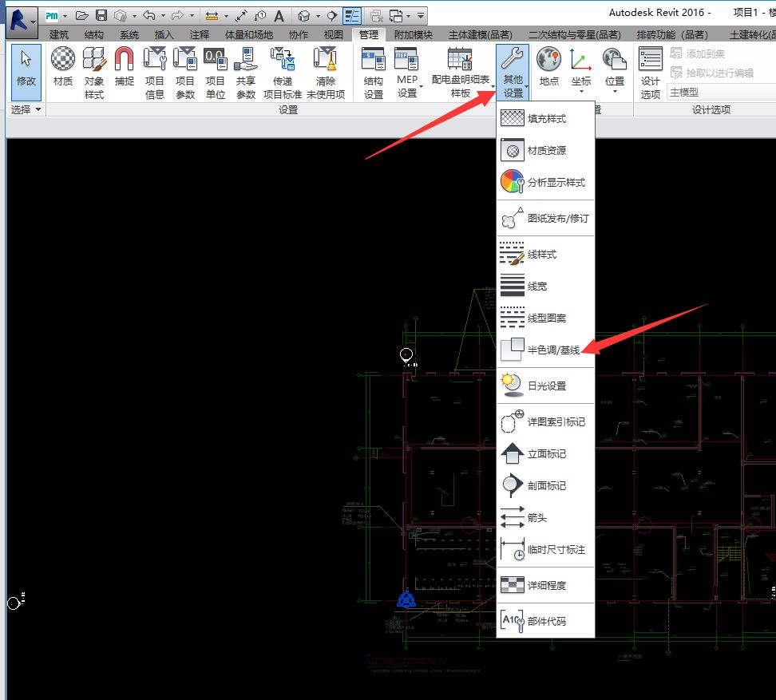Choose 日光设置 menu item
Screen dimensions: 776x700
tap(545, 386)
